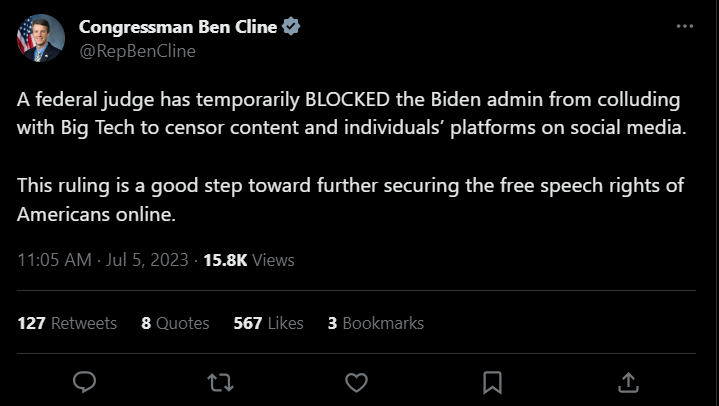Viewport: 719px width, 406px height.
Task: Click the name Congressman Ben Cline
Action: coord(178,28)
